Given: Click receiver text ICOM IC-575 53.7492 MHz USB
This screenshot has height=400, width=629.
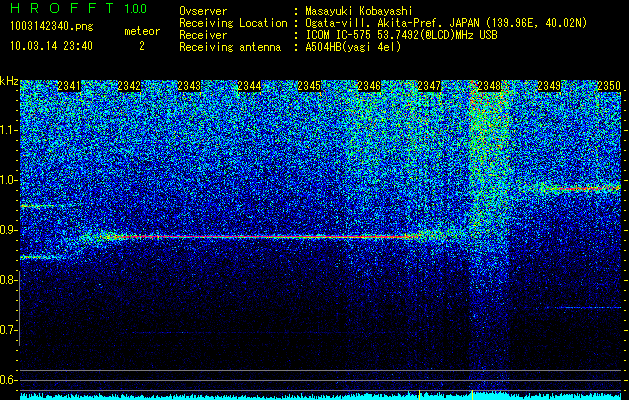Looking at the screenshot, I should 401,35.
